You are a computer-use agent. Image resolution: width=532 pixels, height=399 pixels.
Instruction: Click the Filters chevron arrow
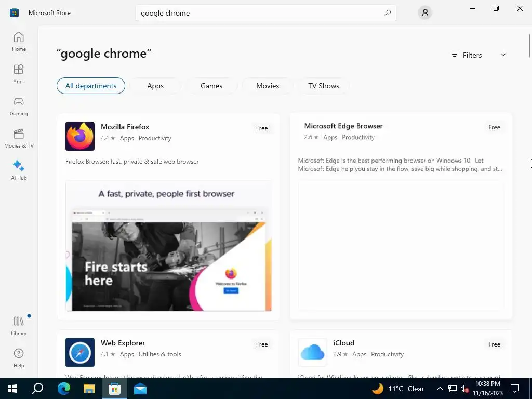click(x=503, y=55)
